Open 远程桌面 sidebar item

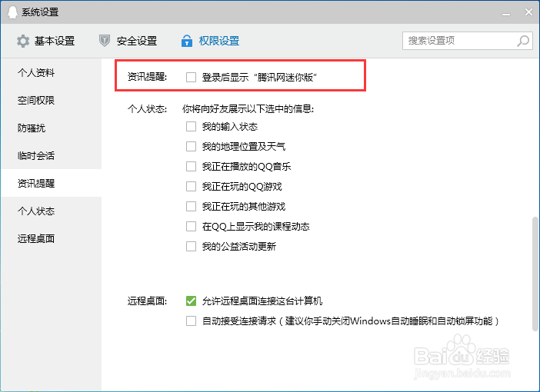pos(51,238)
